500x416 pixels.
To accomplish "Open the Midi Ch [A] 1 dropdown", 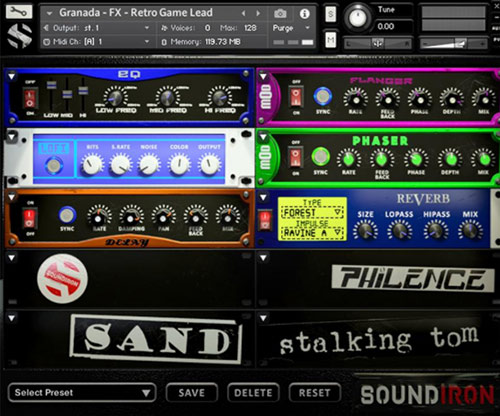I will (x=97, y=42).
